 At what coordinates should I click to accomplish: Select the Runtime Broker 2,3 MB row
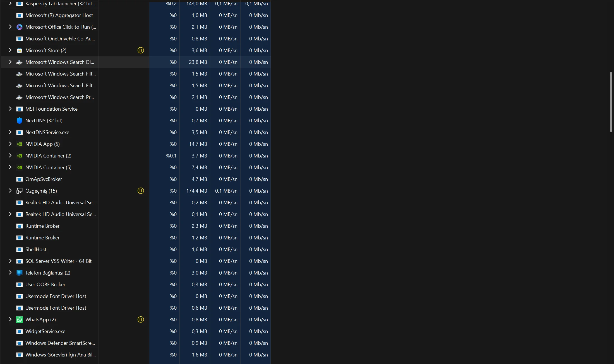42,226
